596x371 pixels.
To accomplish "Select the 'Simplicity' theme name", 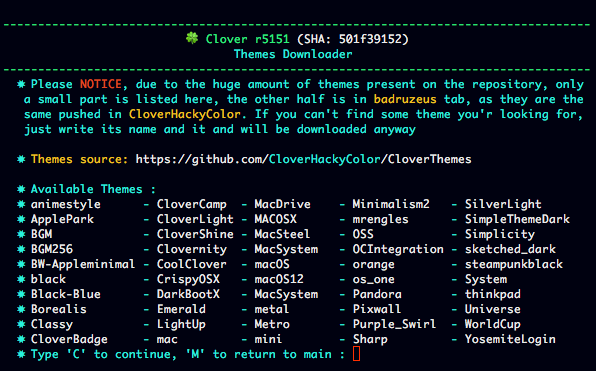I will tap(500, 234).
